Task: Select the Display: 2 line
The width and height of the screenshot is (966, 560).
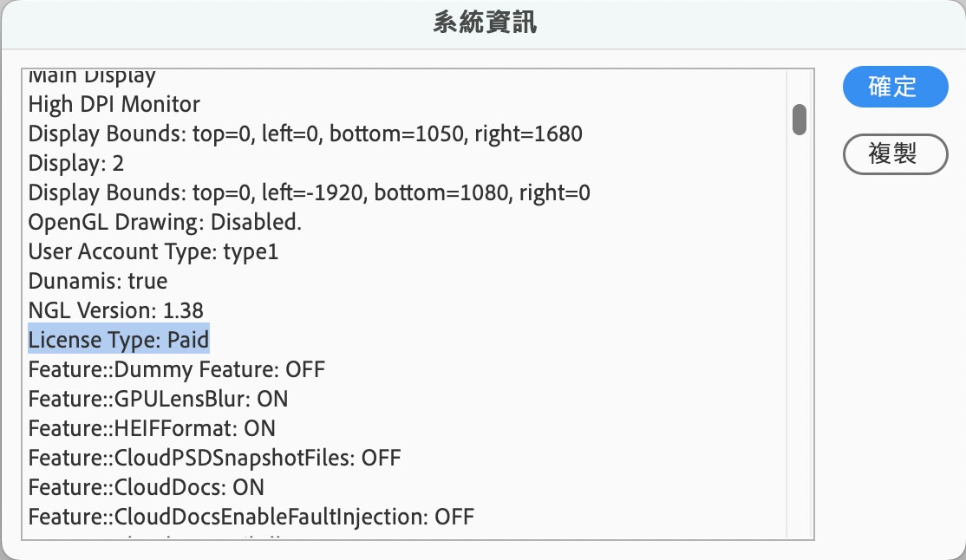Action: 76,164
